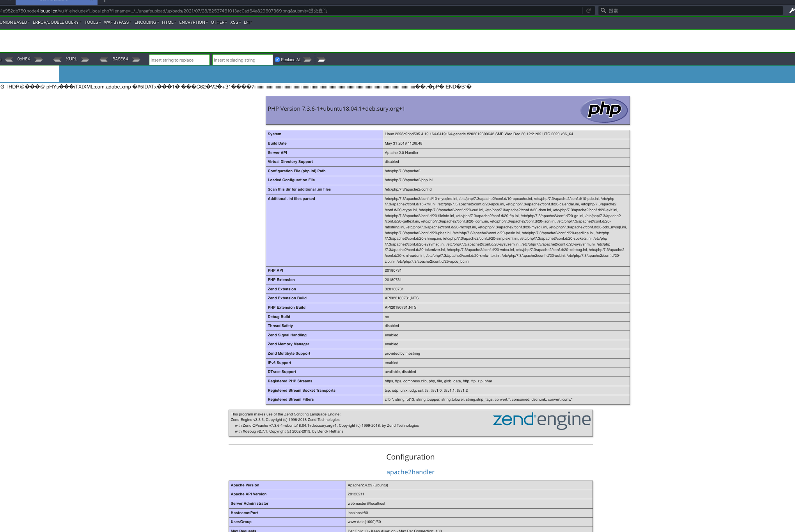Open the wrench tools icon
The width and height of the screenshot is (795, 532).
pyautogui.click(x=791, y=11)
